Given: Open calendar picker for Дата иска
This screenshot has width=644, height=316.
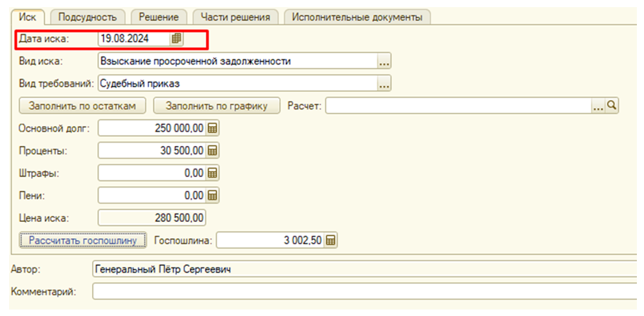Looking at the screenshot, I should 176,39.
